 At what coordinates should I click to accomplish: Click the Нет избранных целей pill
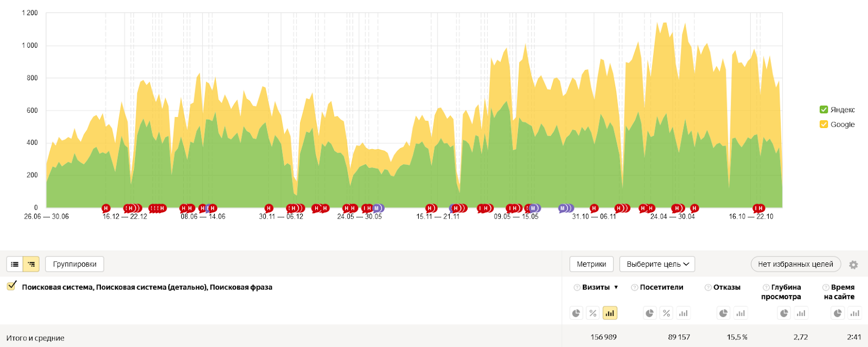click(x=795, y=264)
